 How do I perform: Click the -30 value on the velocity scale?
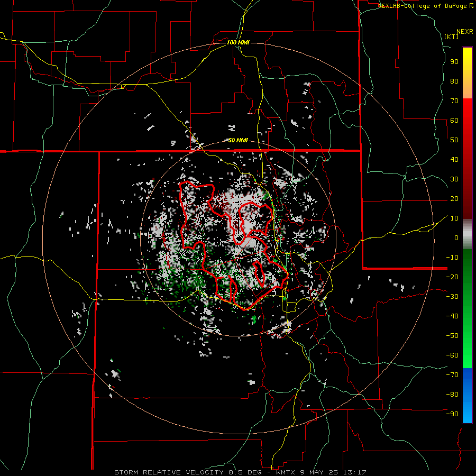coord(452,297)
